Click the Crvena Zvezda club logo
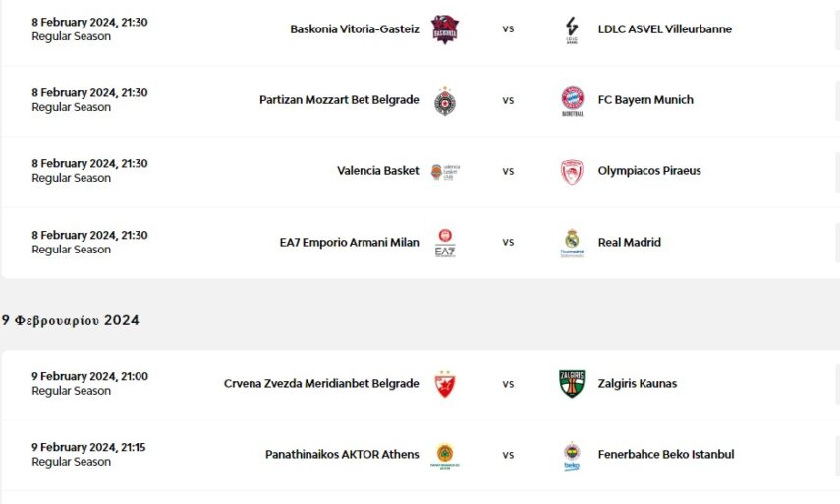The width and height of the screenshot is (840, 504). click(445, 384)
